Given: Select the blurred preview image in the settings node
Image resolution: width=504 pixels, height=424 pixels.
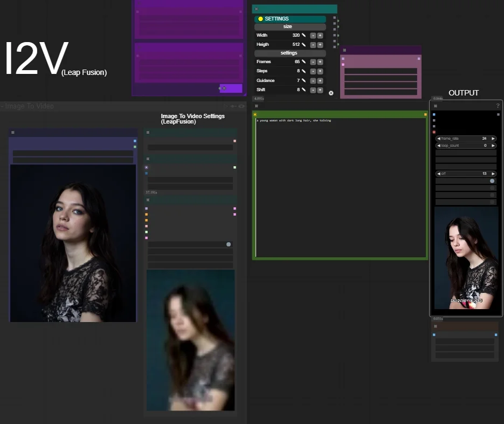Looking at the screenshot, I should click(x=191, y=340).
